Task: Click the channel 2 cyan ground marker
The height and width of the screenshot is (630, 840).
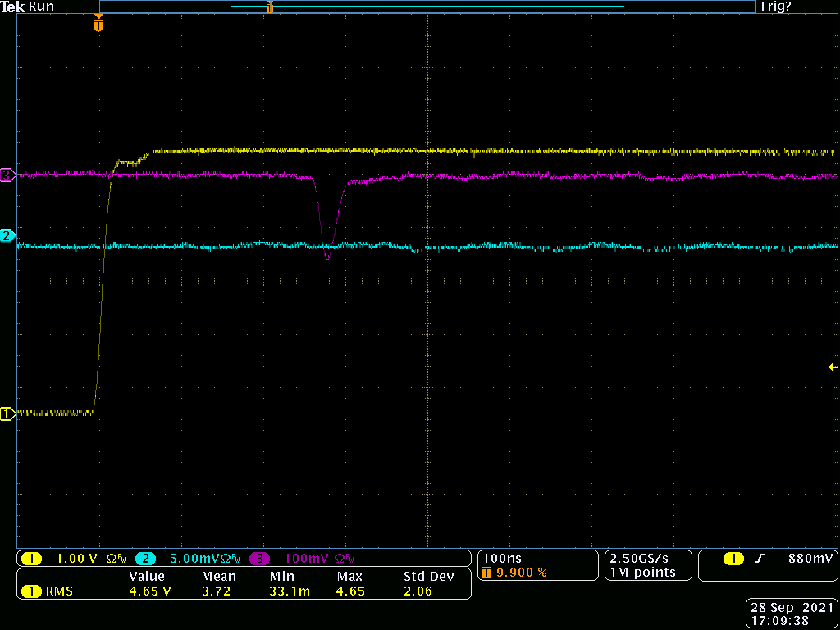Action: point(7,236)
